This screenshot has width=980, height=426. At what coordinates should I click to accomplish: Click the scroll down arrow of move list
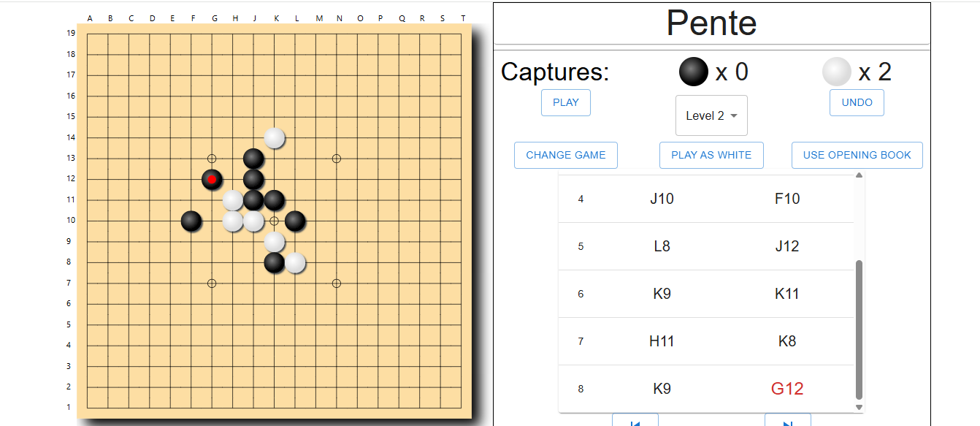[x=859, y=407]
